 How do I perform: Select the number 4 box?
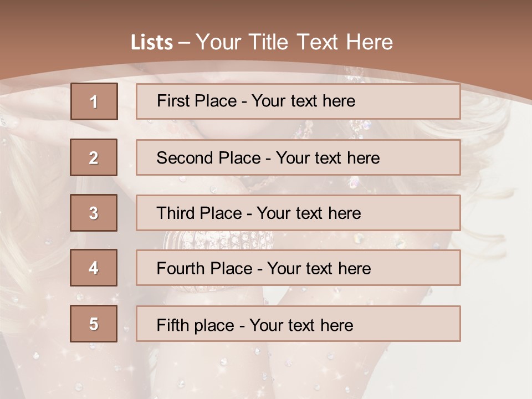94,268
